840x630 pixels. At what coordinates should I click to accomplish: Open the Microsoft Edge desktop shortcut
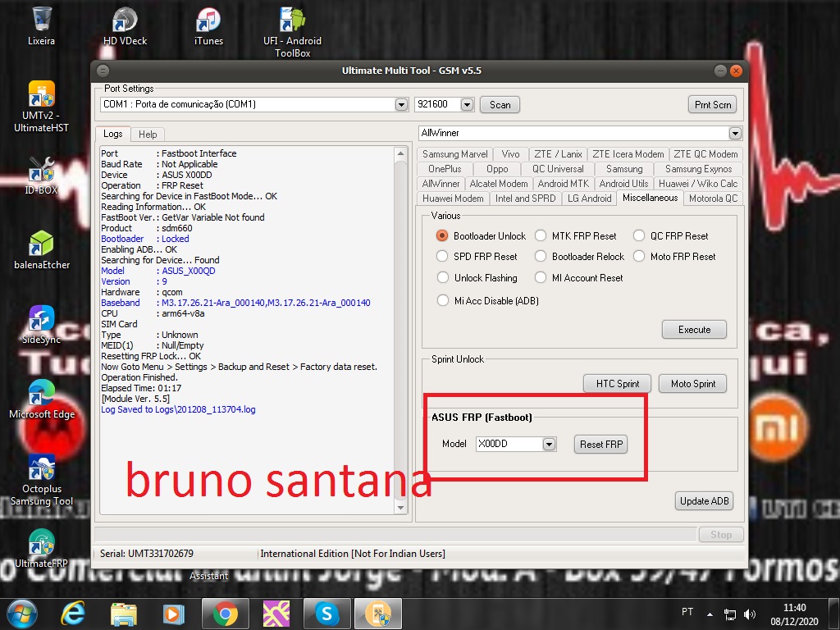tap(42, 399)
